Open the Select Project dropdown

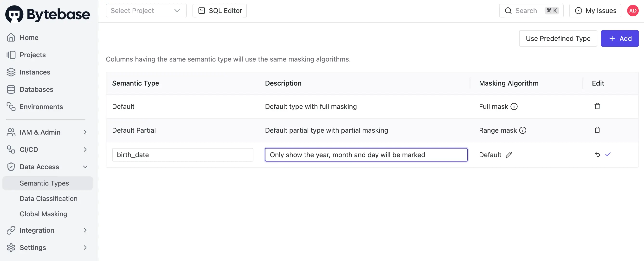click(x=146, y=11)
